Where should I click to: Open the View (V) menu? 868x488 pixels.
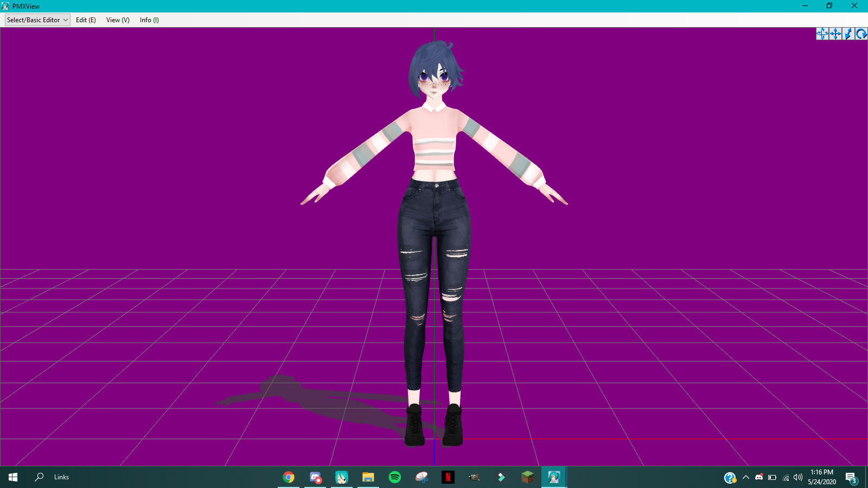click(x=118, y=20)
